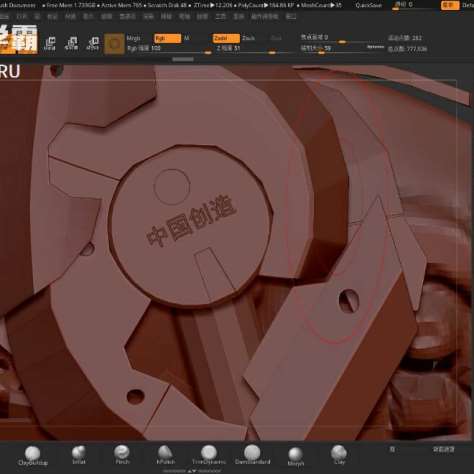Select the ClayBuildup brush

tap(33, 456)
